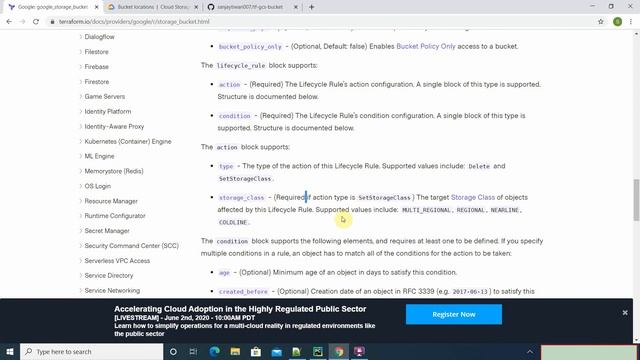
Task: Go back with the browser back arrow
Action: (9, 22)
